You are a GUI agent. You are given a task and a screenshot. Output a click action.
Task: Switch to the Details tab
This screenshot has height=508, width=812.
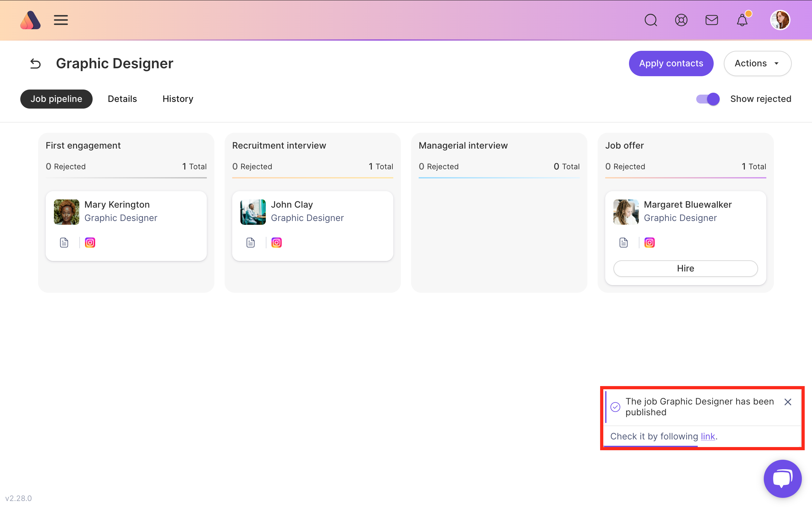coord(122,99)
